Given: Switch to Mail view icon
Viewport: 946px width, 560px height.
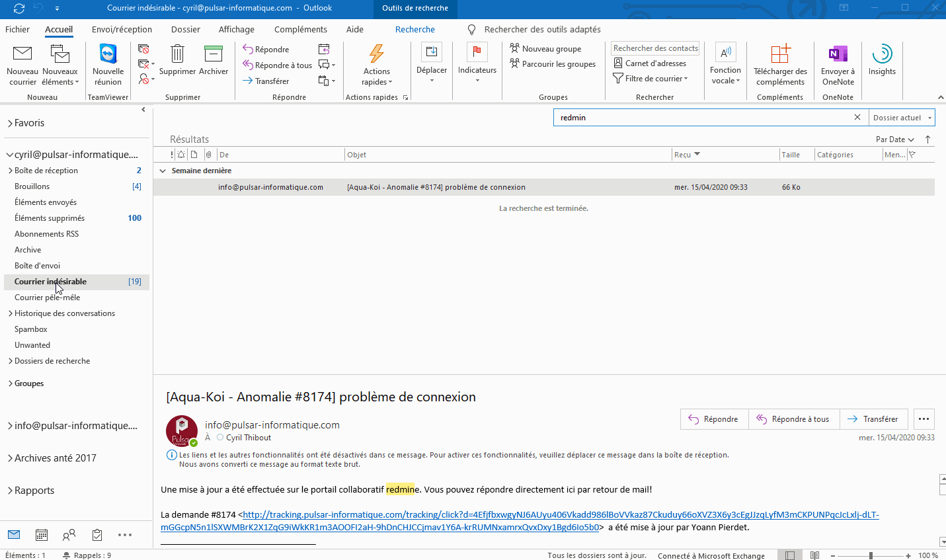Looking at the screenshot, I should (x=14, y=534).
